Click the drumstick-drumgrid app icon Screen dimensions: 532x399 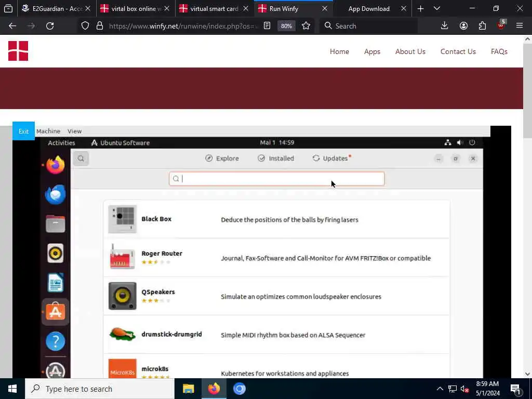[122, 334]
